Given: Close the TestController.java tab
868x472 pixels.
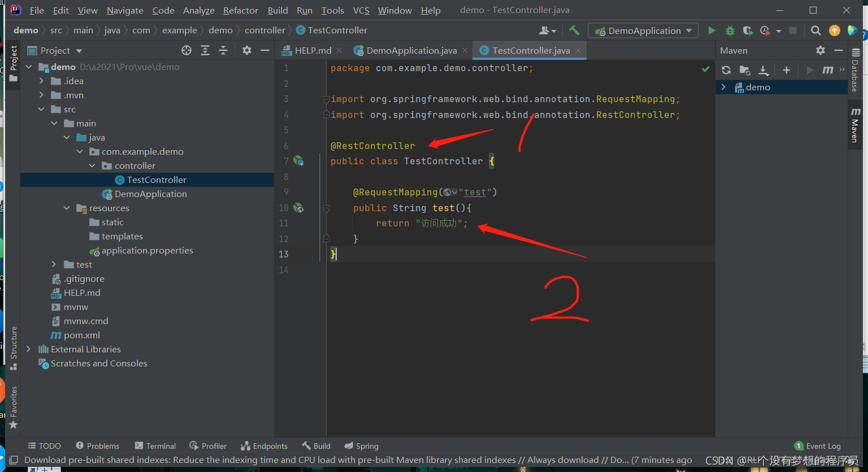Looking at the screenshot, I should (578, 50).
